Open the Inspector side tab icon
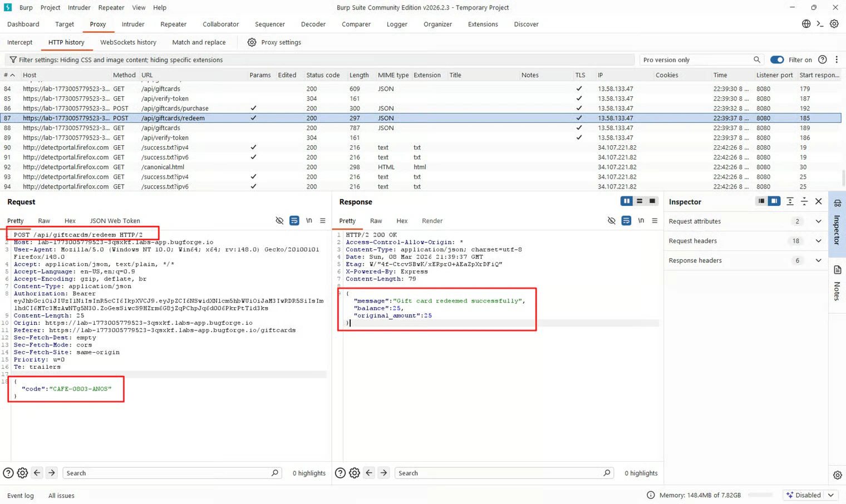846x504 pixels. (x=838, y=204)
